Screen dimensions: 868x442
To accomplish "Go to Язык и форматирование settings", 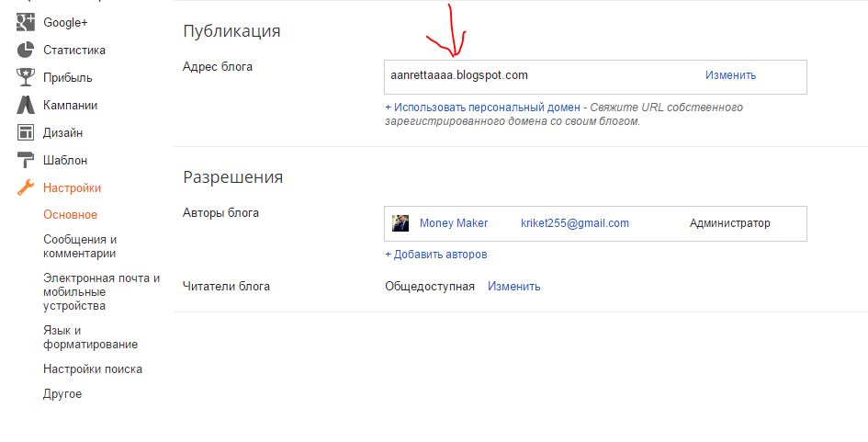I will pyautogui.click(x=90, y=337).
